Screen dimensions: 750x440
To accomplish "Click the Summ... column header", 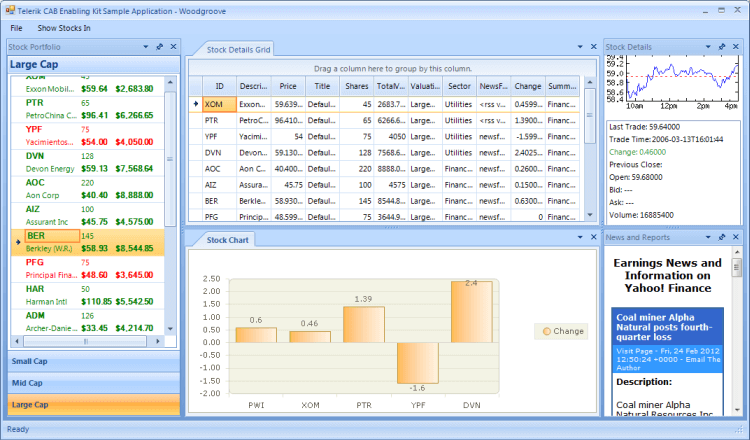I will coord(562,86).
